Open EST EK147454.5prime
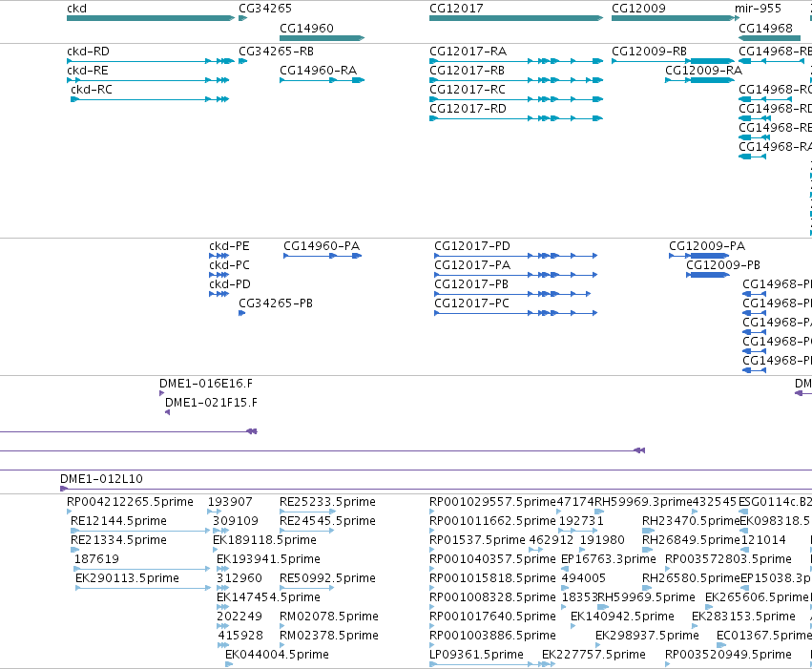The height and width of the screenshot is (669, 812). (268, 597)
